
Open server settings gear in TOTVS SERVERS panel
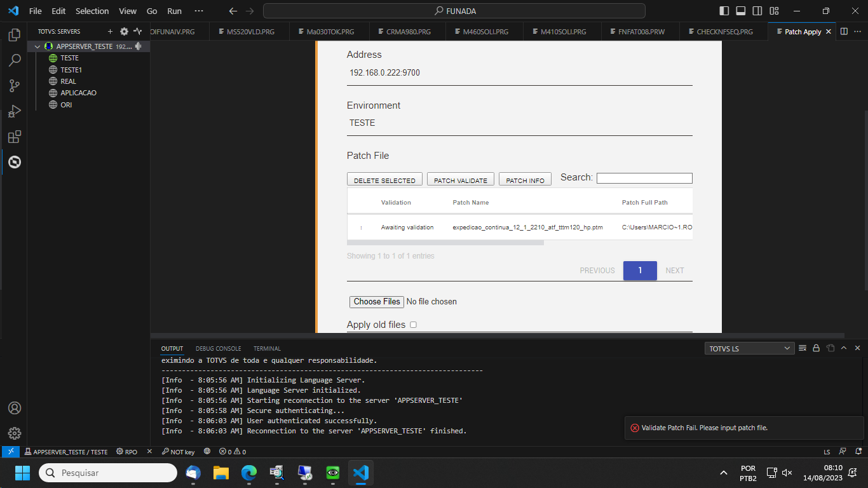click(124, 31)
